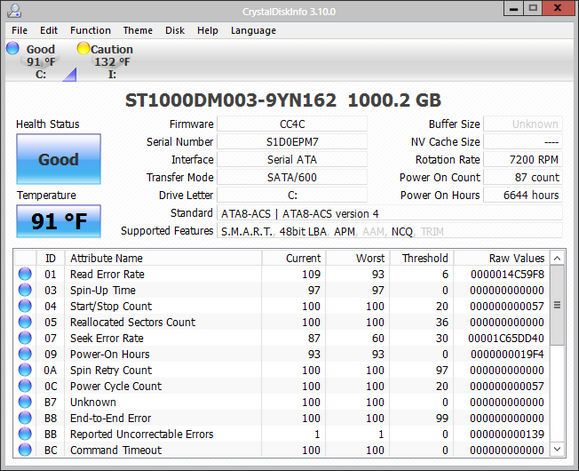This screenshot has width=579, height=471.
Task: Click the Seek Error Rate status orb
Action: pyautogui.click(x=25, y=338)
